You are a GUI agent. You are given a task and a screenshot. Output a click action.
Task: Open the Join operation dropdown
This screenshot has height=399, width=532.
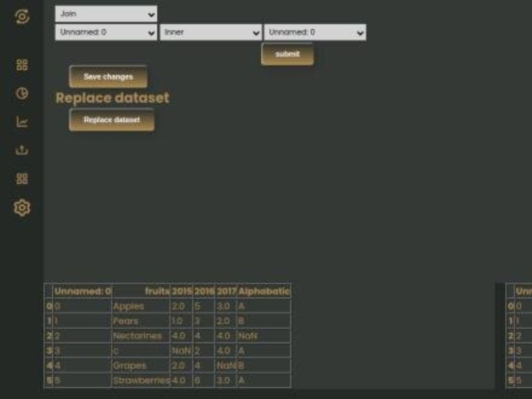coord(106,14)
